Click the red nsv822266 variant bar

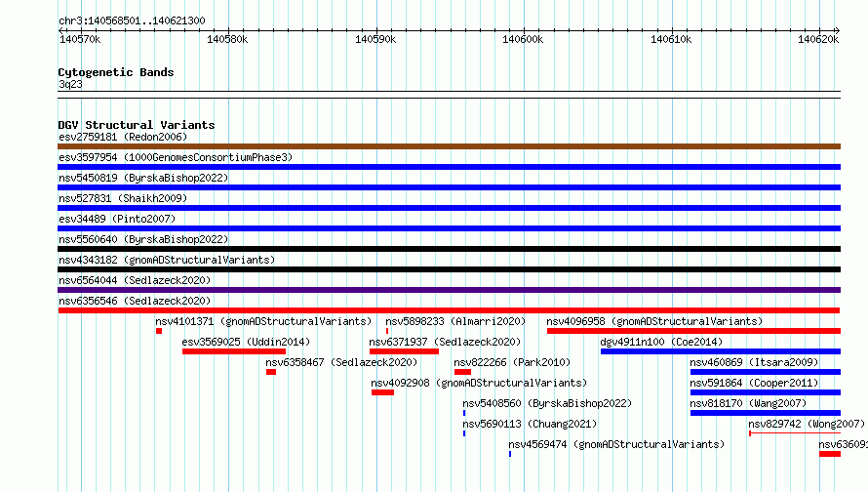pyautogui.click(x=462, y=372)
